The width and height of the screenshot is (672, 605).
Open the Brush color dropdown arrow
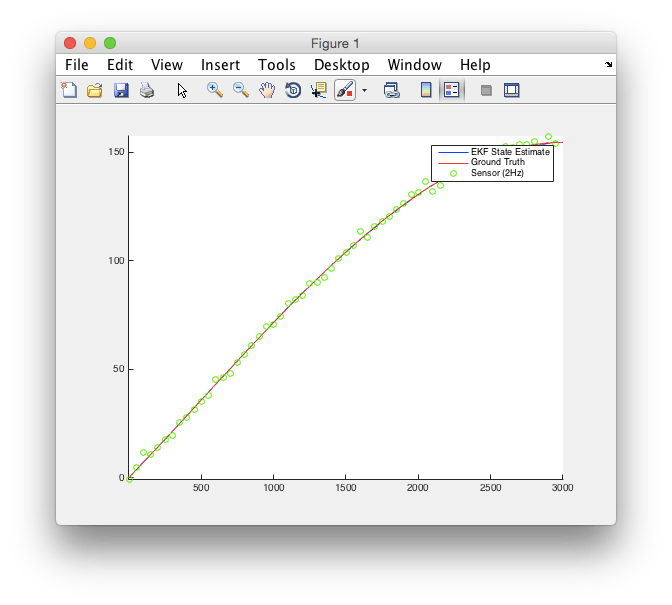tap(364, 90)
